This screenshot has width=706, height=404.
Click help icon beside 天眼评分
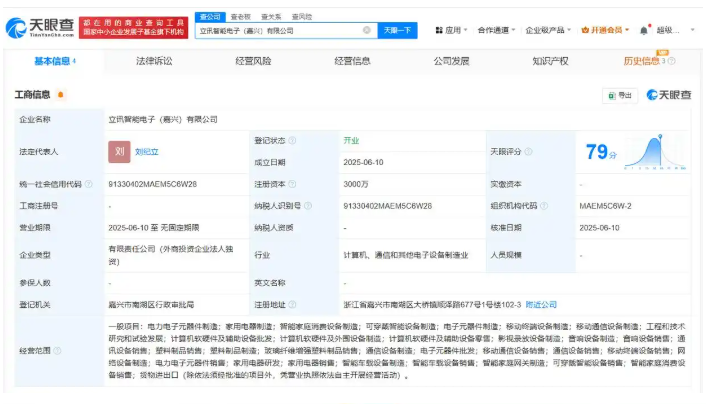(529, 152)
